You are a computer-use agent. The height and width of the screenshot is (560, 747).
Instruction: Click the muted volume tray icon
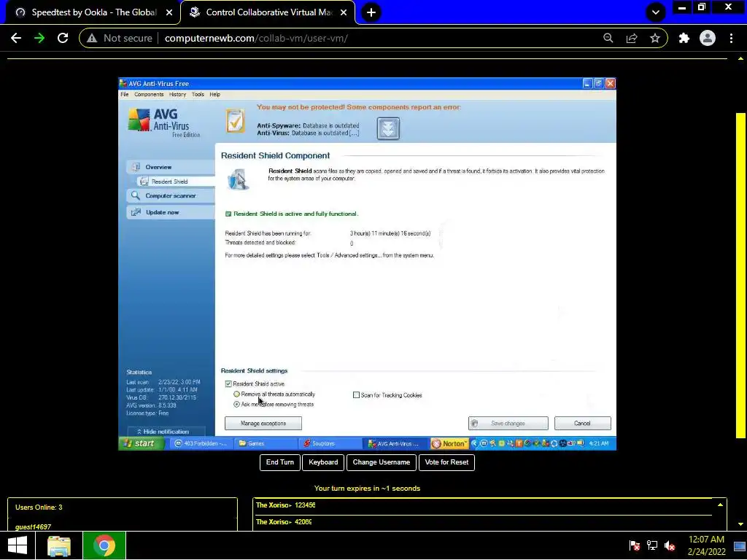[x=670, y=545]
